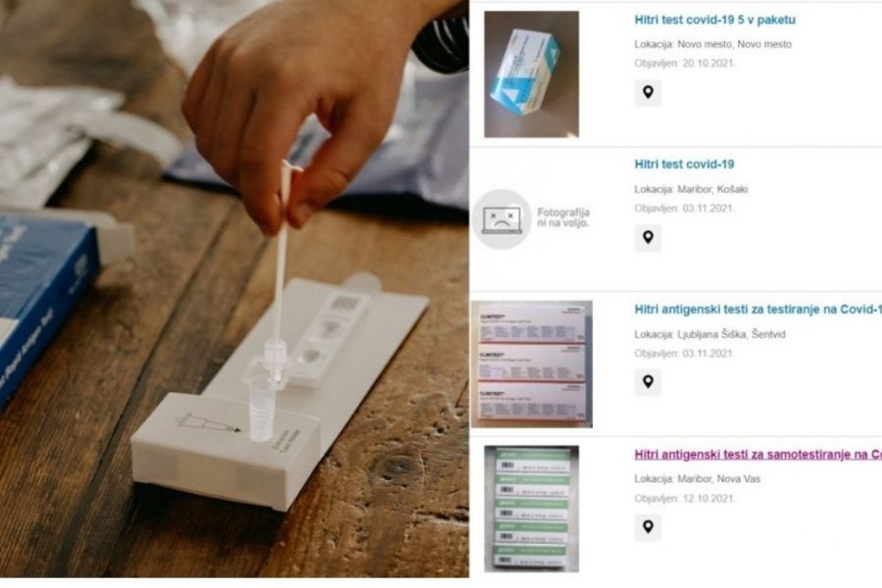Open map pin for Maribor, Nova Vas listing

click(648, 527)
